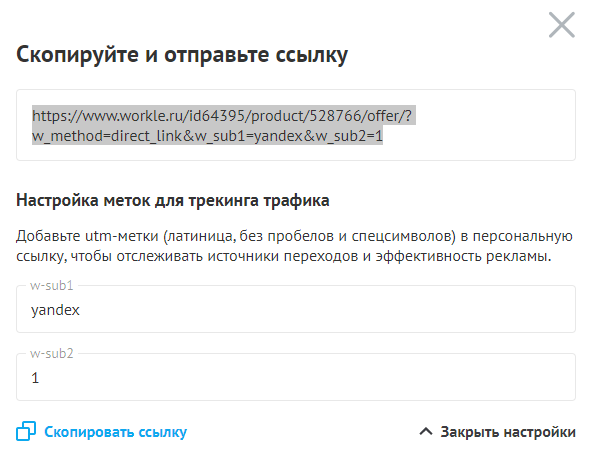Click the w_method=direct_link URL line
The height and width of the screenshot is (451, 589).
[207, 136]
